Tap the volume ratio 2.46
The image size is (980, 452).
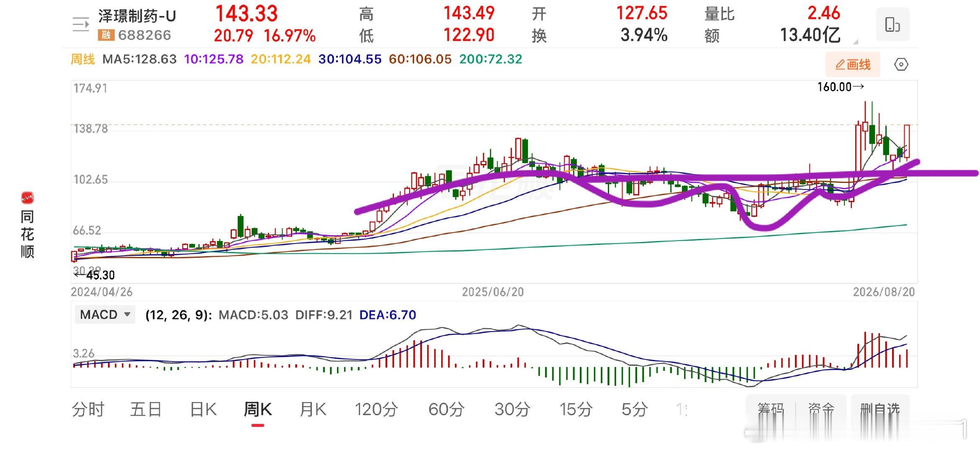click(x=823, y=13)
